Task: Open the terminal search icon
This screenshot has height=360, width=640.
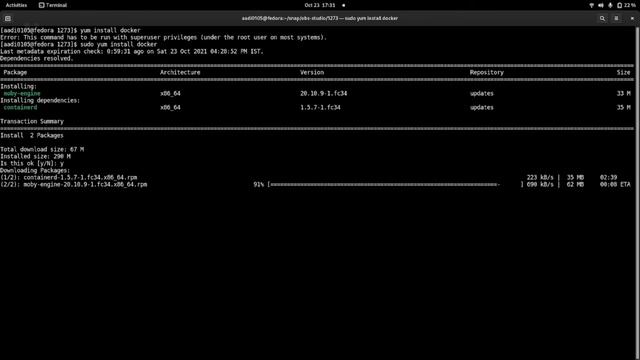Action: tap(602, 18)
